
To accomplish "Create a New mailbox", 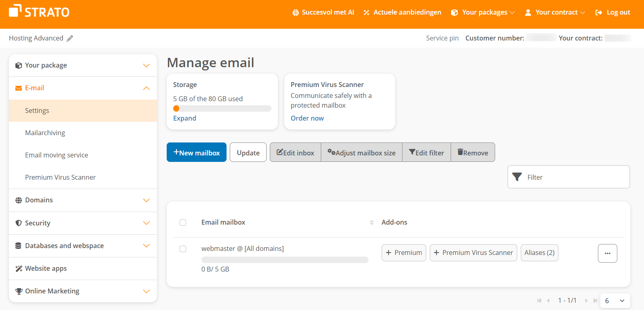I will (197, 152).
